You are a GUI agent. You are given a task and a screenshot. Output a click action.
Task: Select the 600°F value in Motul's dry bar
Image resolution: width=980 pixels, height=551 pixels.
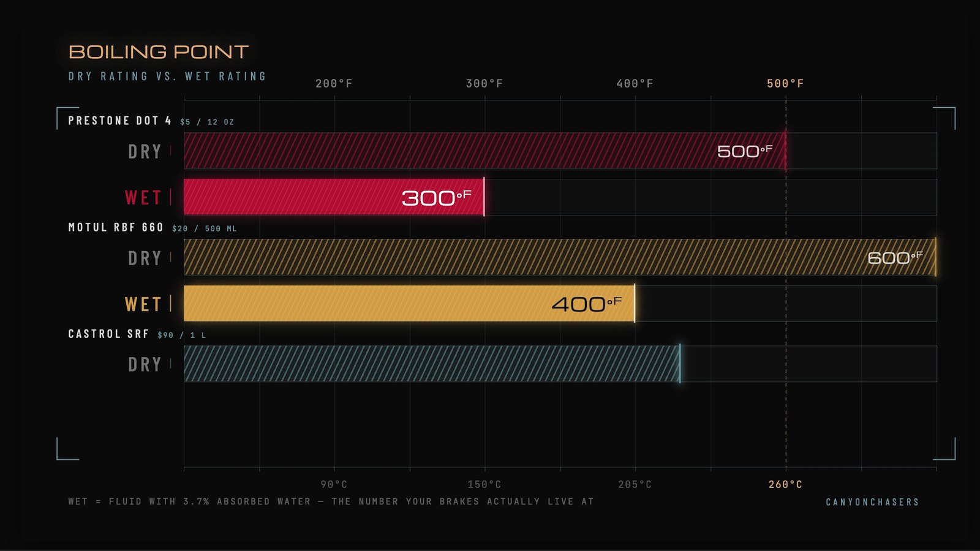(895, 258)
